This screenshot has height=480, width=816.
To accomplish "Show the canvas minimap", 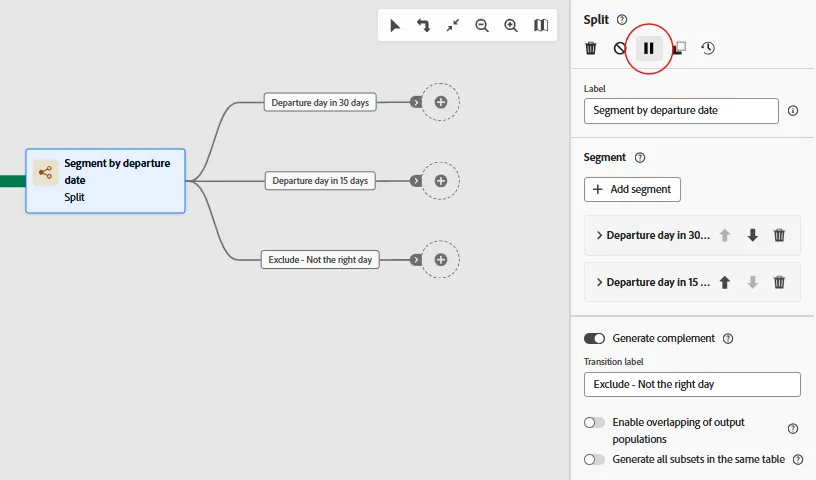I will [x=541, y=26].
